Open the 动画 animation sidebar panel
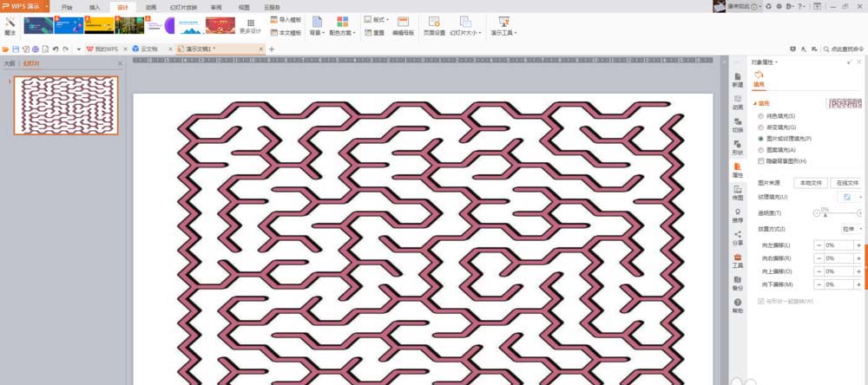The height and width of the screenshot is (385, 868). (x=737, y=102)
